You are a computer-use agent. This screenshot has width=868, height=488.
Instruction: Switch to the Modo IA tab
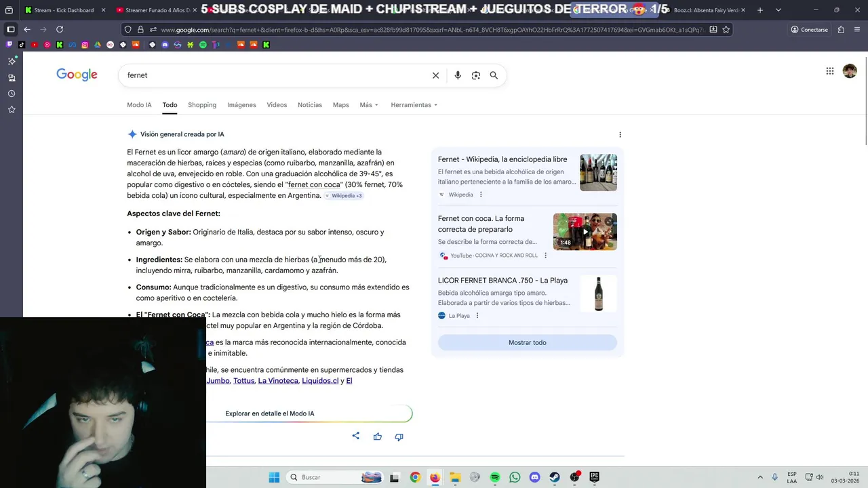(x=139, y=105)
